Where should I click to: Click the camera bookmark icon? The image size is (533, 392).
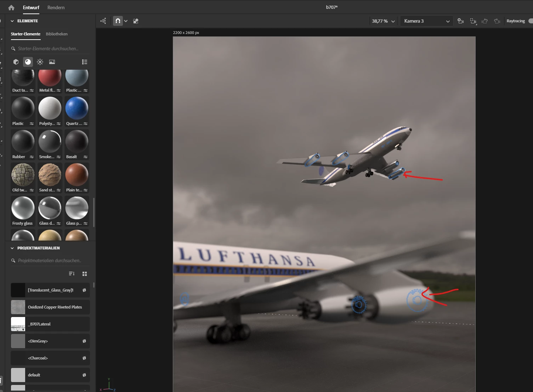pyautogui.click(x=461, y=21)
